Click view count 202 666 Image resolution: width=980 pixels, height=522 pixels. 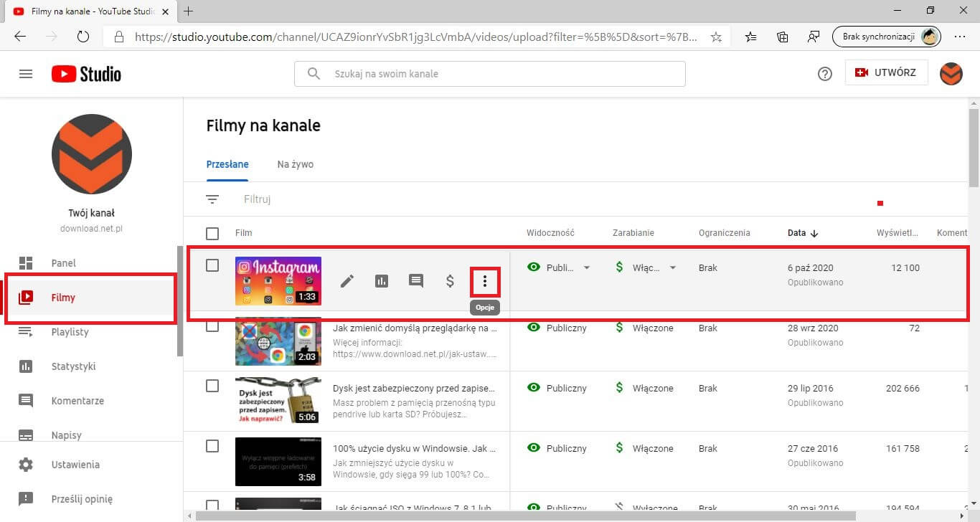903,389
